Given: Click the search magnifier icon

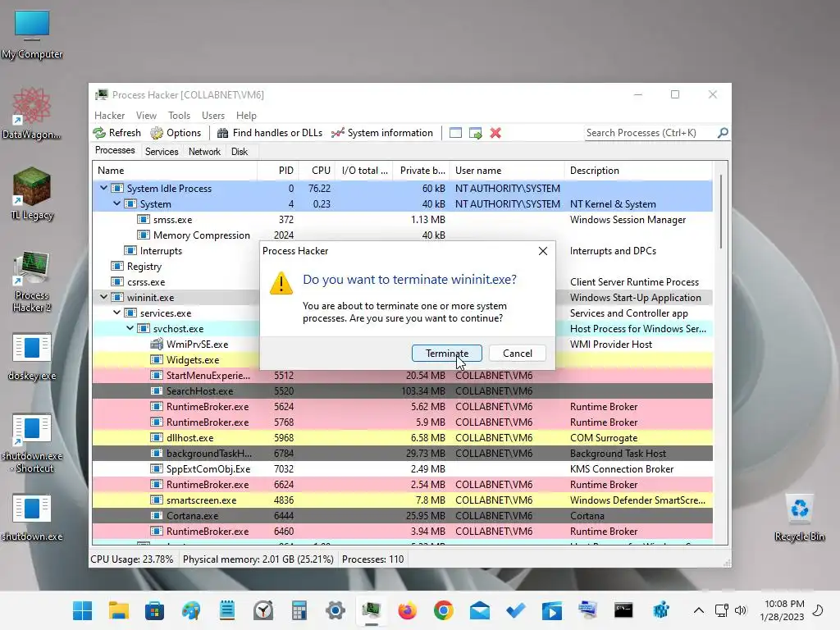Looking at the screenshot, I should pos(723,132).
